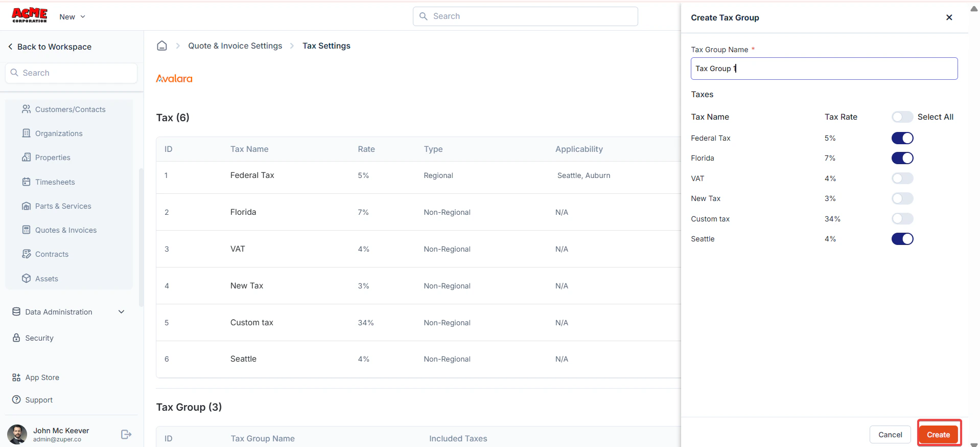Open Timesheets in sidebar
The image size is (980, 447).
[x=55, y=182]
